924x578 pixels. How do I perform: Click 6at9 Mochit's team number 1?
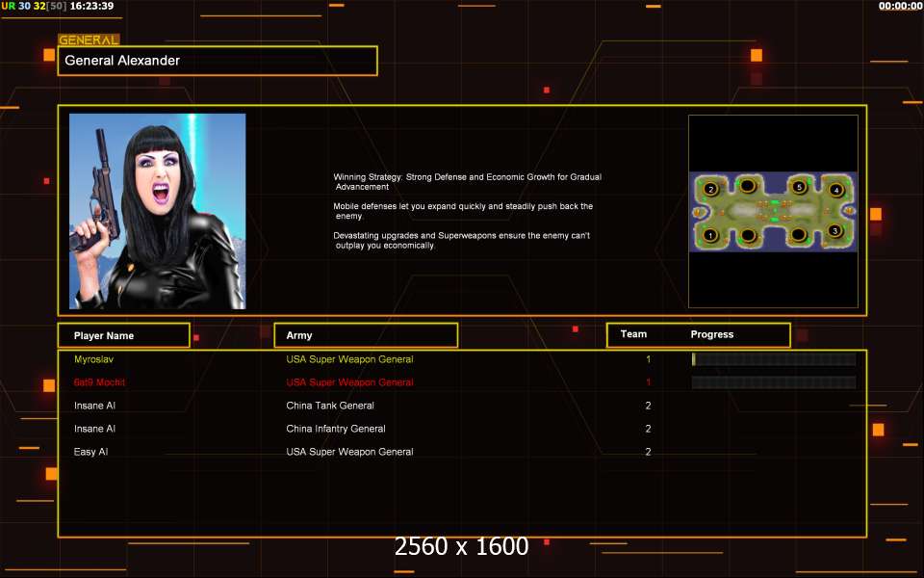point(648,382)
